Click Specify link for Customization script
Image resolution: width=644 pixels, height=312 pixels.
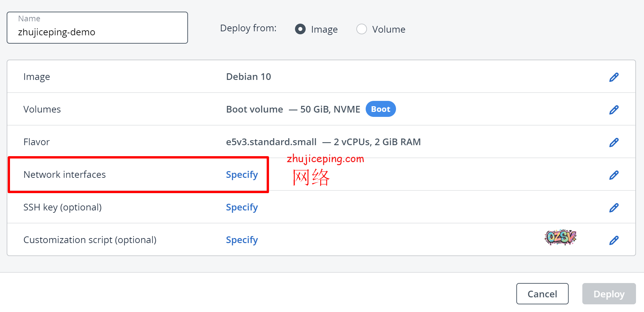242,240
